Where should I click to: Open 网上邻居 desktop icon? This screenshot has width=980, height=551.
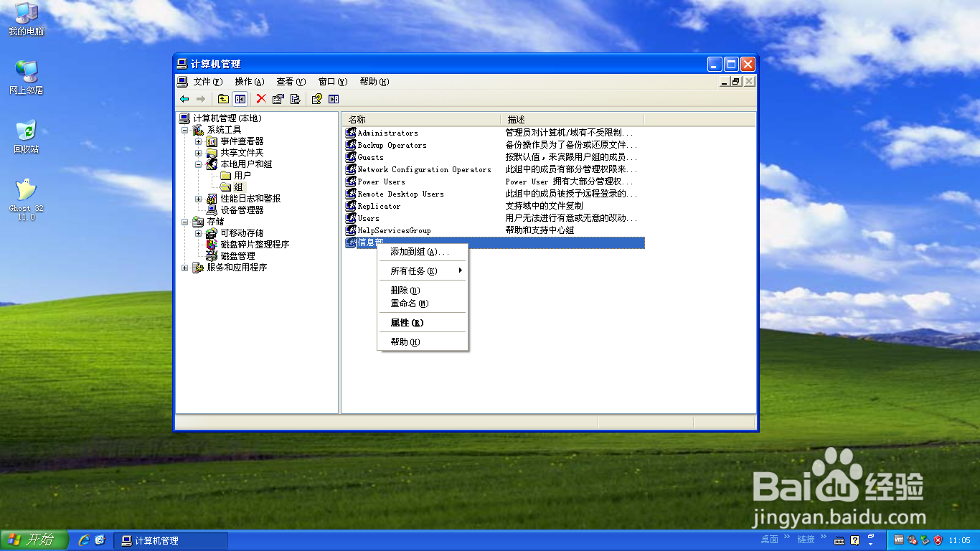(27, 77)
